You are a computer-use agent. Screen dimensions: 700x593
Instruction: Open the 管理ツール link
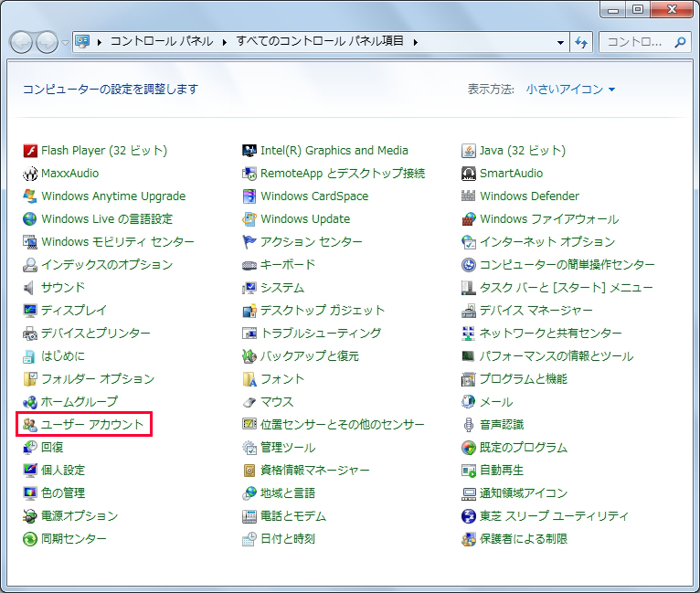tap(288, 448)
